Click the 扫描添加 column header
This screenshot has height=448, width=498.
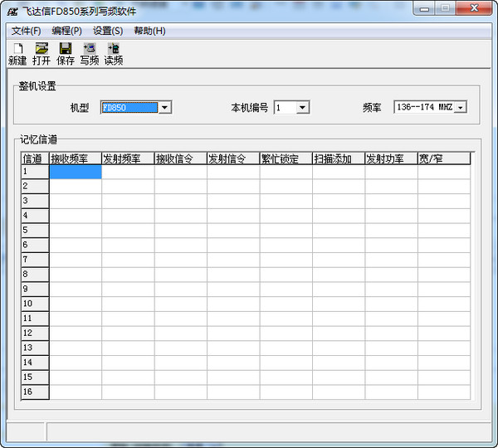coord(339,158)
